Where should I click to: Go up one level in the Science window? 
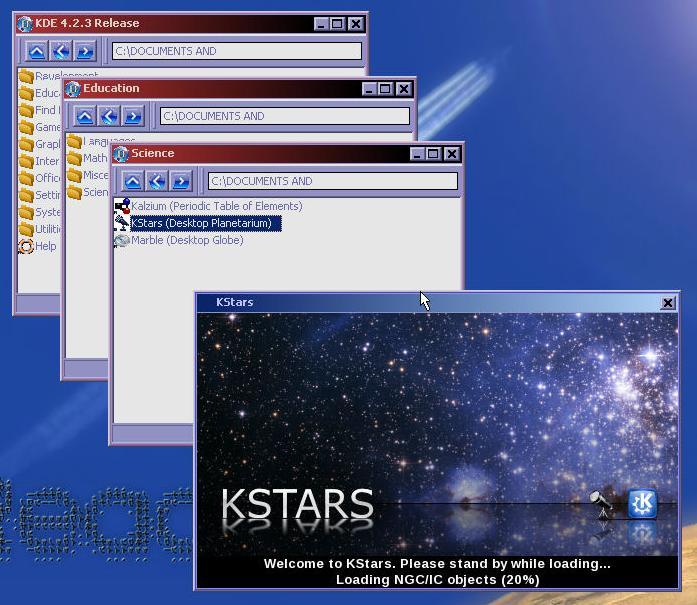[132, 181]
